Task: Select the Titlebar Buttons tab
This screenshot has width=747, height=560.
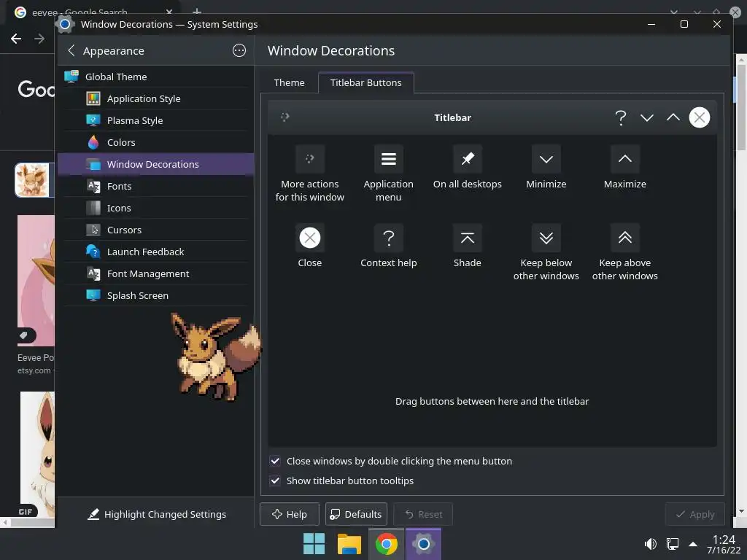Action: click(x=366, y=83)
